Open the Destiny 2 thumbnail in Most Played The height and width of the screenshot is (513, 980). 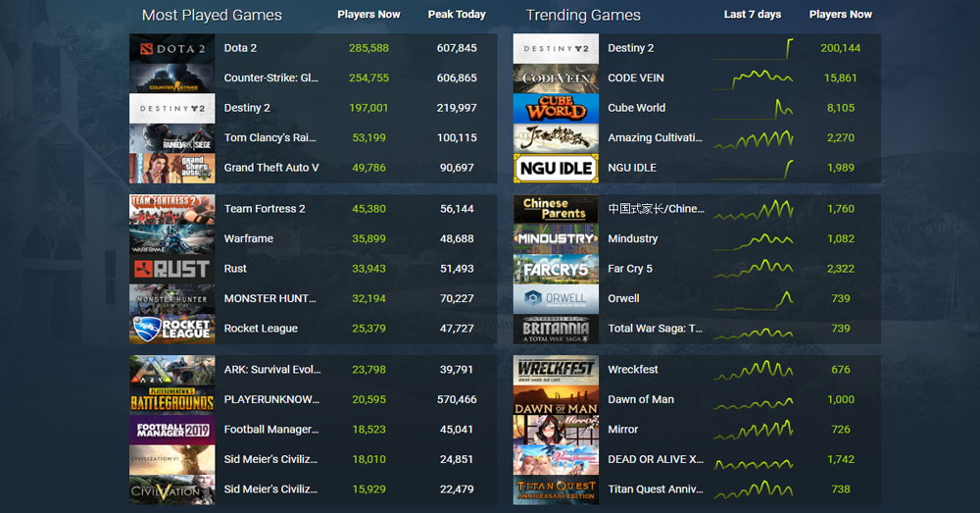[171, 108]
